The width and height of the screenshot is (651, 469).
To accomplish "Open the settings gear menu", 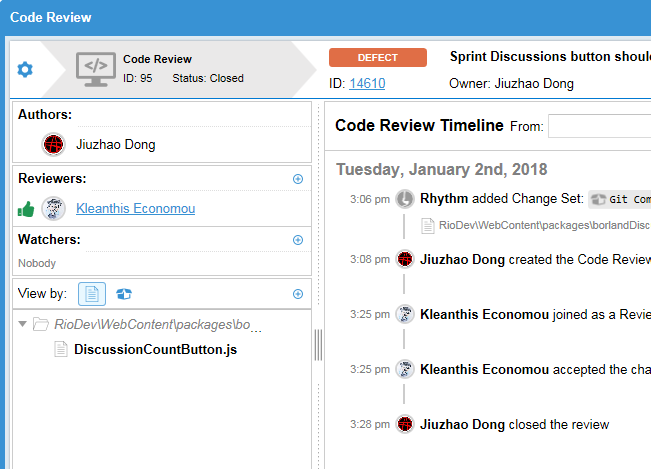I will pos(25,69).
